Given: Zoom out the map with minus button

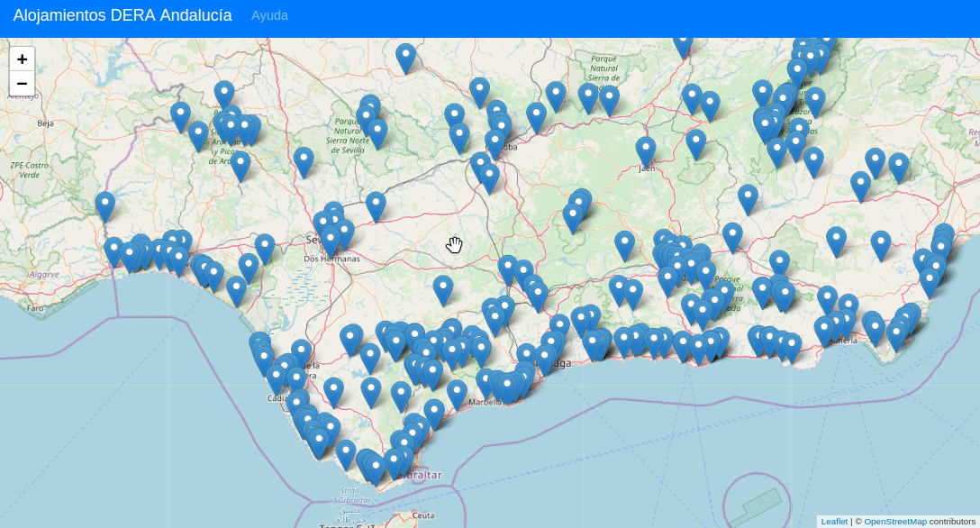Looking at the screenshot, I should click(x=22, y=84).
